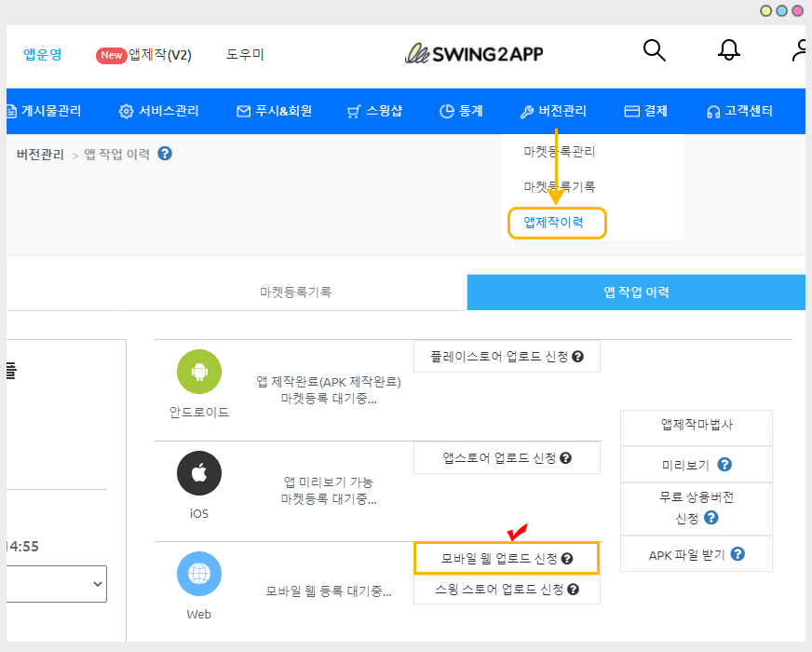Expand the dropdown select on the left

coord(56,583)
